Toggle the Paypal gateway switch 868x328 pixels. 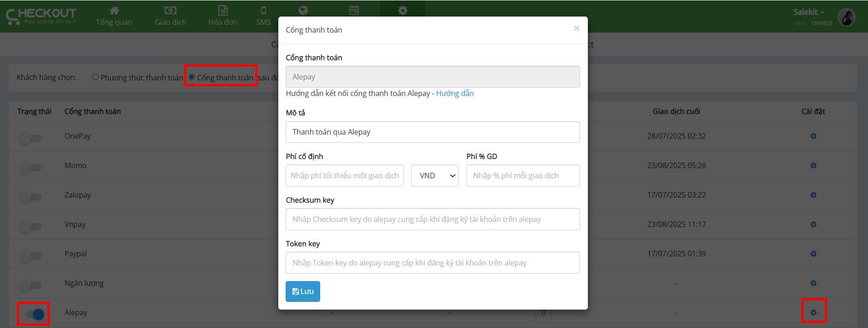point(30,255)
